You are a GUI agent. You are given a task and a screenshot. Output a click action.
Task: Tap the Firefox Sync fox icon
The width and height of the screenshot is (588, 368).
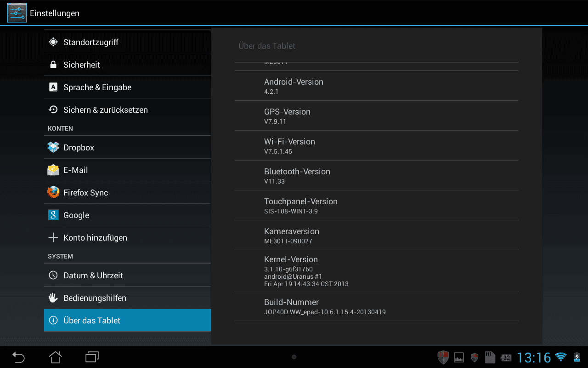(53, 192)
